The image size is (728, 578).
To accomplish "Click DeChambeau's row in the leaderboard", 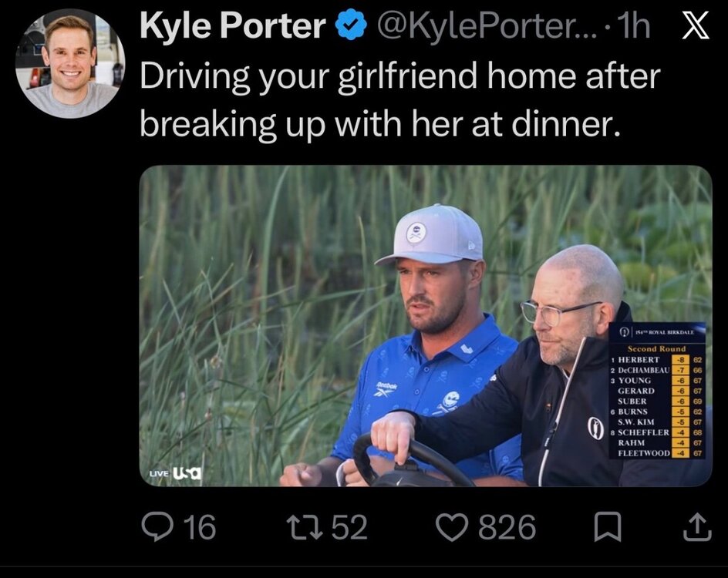I will point(657,370).
